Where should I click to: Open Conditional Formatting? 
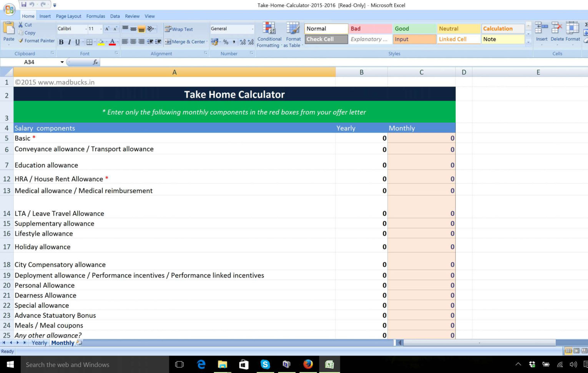(x=269, y=35)
